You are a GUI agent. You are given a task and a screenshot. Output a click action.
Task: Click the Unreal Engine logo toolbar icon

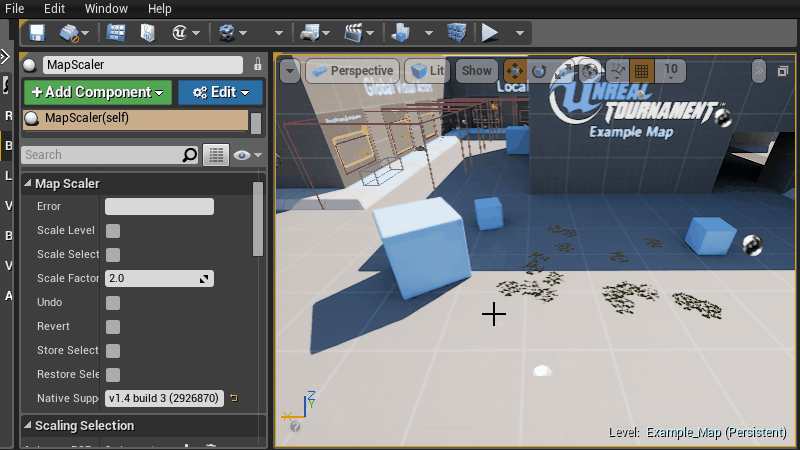click(179, 33)
